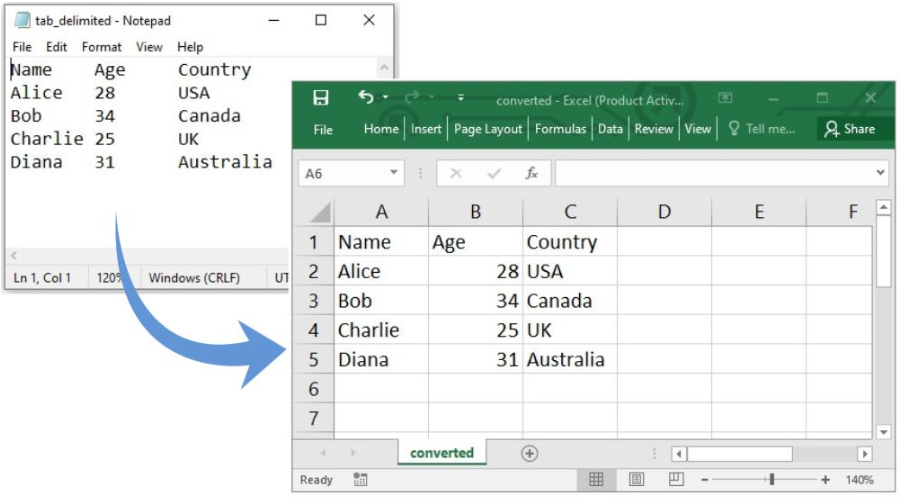Open the Name Box dropdown

393,173
